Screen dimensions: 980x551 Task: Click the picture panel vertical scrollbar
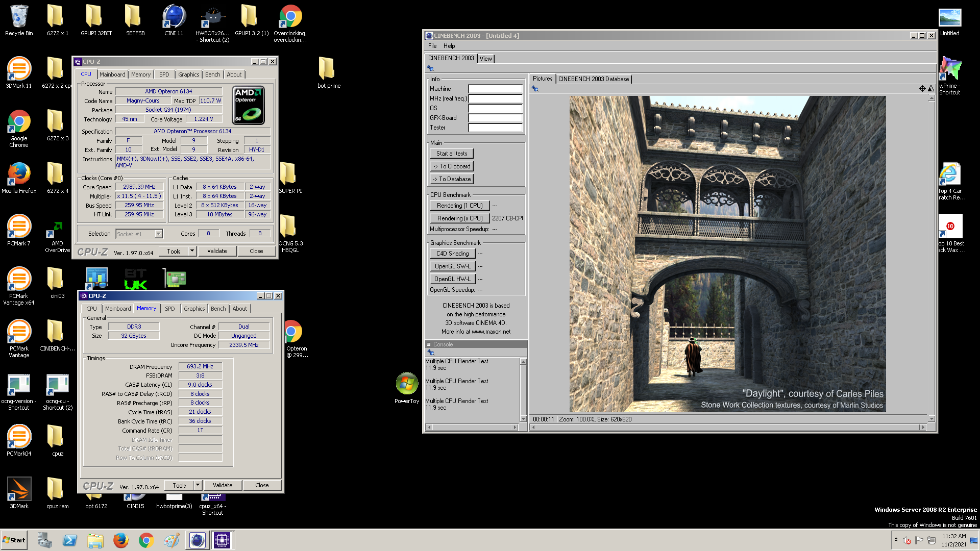click(x=932, y=258)
